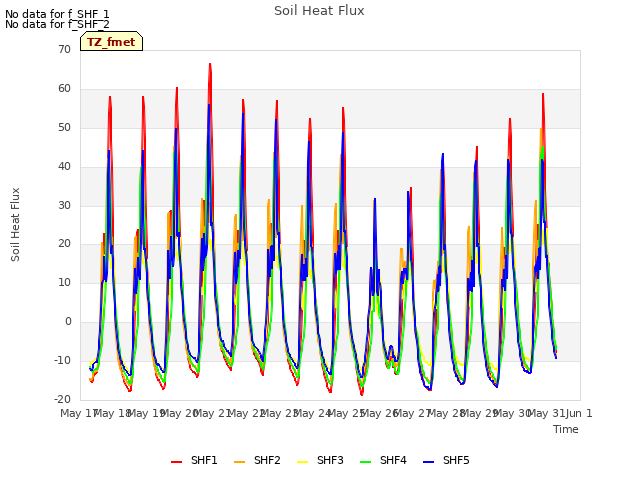Click the 50 y-axis tick label
This screenshot has height=480, width=640.
pos(64,127)
